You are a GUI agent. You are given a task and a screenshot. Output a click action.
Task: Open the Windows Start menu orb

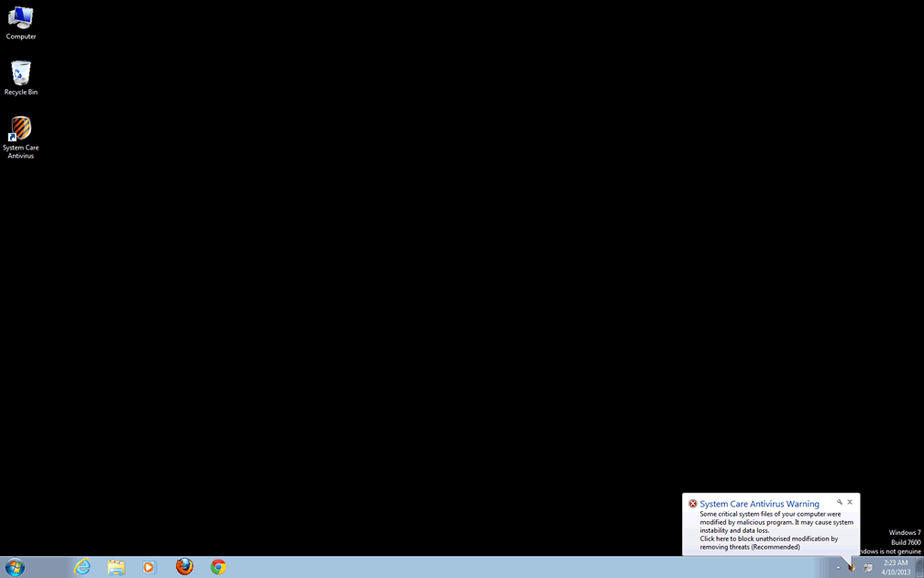15,567
